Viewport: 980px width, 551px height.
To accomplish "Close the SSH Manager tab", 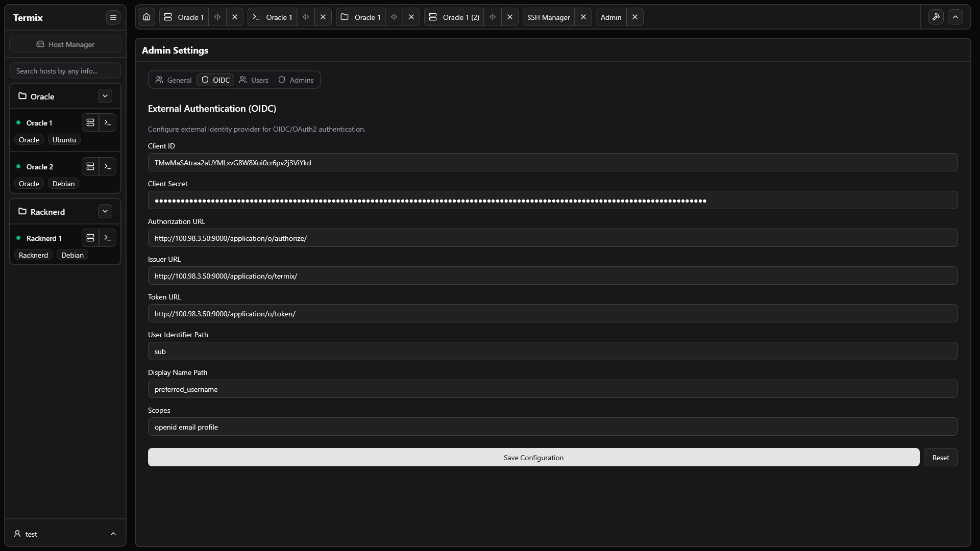I will pyautogui.click(x=583, y=17).
